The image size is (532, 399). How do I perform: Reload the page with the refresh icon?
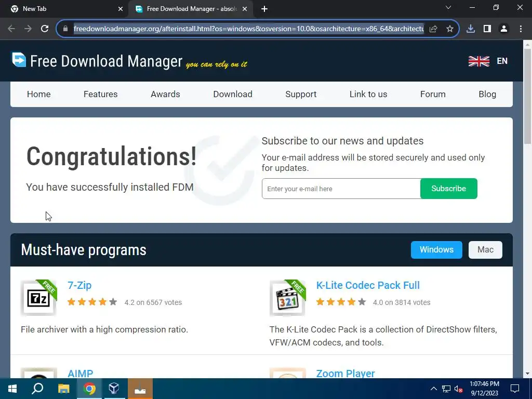(45, 29)
